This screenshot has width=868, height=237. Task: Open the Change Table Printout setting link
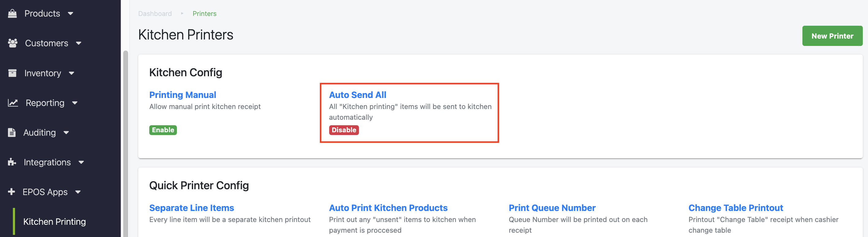pyautogui.click(x=735, y=208)
